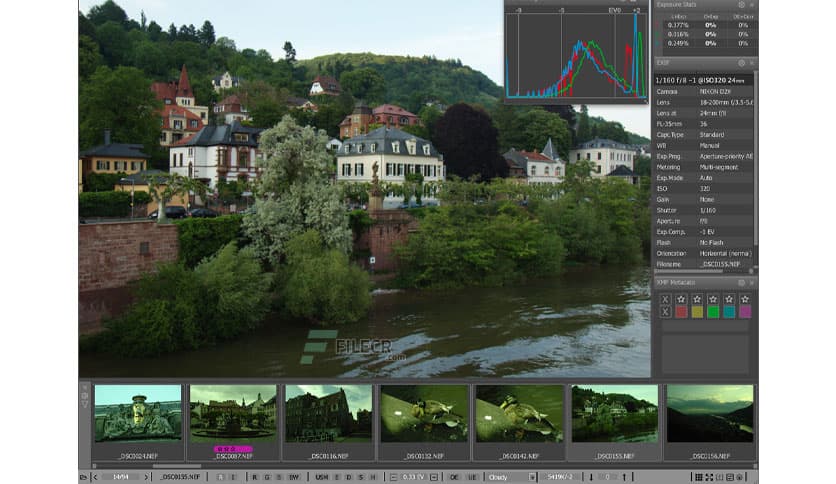This screenshot has height=484, width=836.
Task: Decrease exposure with the minus button
Action: coord(393,477)
